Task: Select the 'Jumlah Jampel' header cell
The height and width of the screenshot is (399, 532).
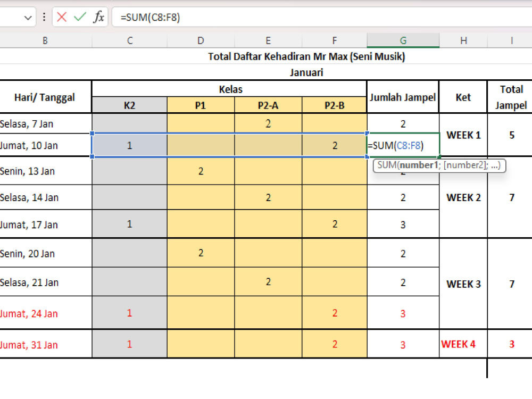Action: 403,97
